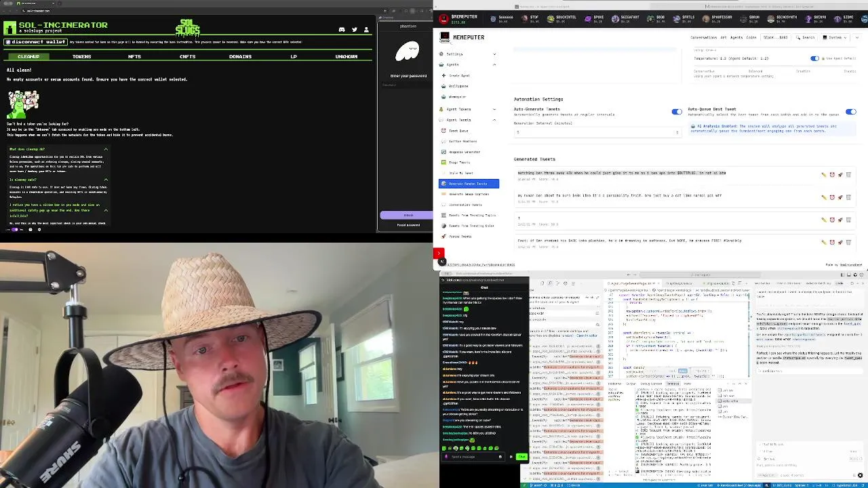Open Posted Tweets in sidebar
868x488 pixels.
(460, 237)
